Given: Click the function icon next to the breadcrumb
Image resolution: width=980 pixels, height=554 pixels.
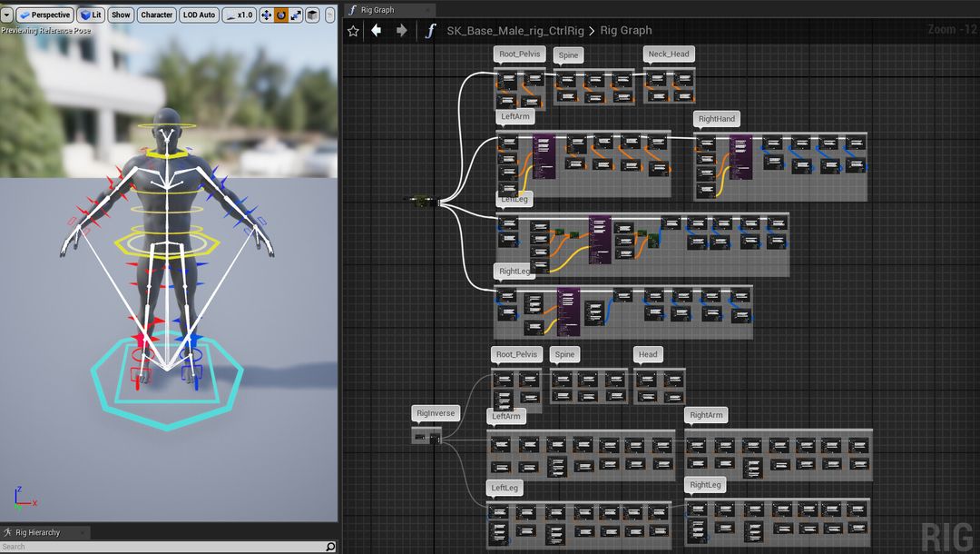Looking at the screenshot, I should pos(431,30).
